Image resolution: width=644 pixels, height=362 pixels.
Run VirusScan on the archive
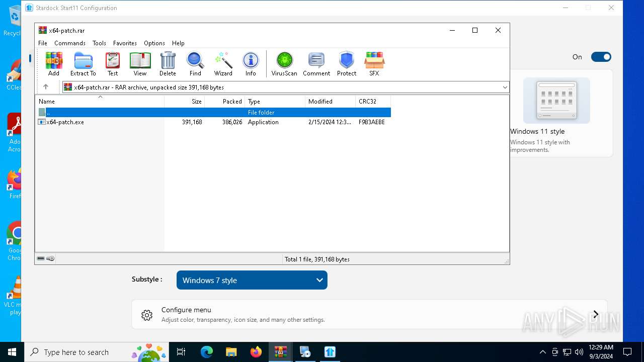coord(284,64)
